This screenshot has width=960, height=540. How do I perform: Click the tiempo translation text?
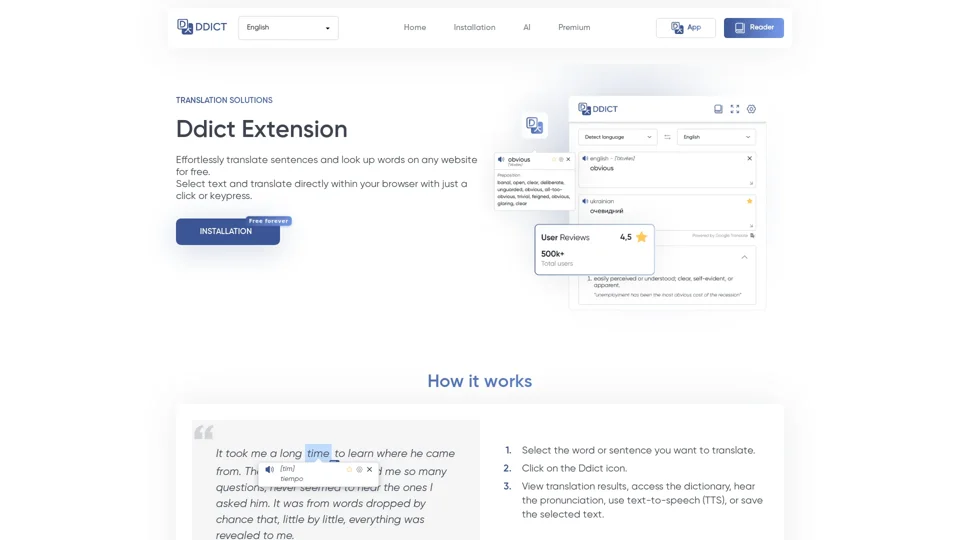point(291,479)
